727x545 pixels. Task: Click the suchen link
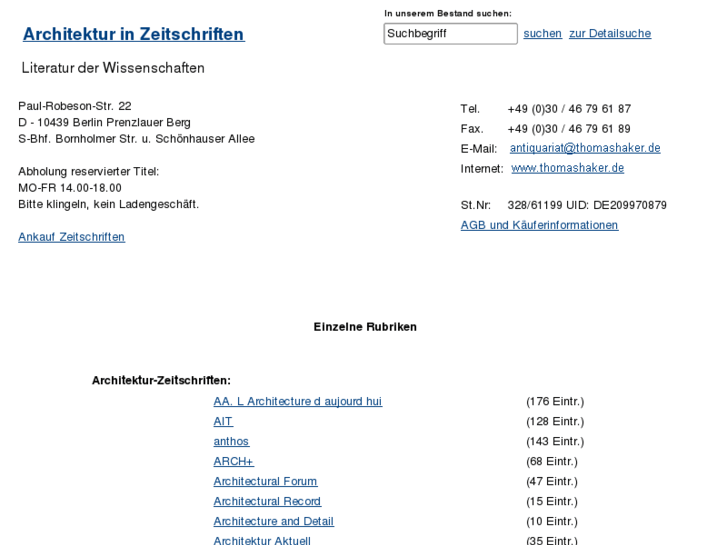coord(542,33)
